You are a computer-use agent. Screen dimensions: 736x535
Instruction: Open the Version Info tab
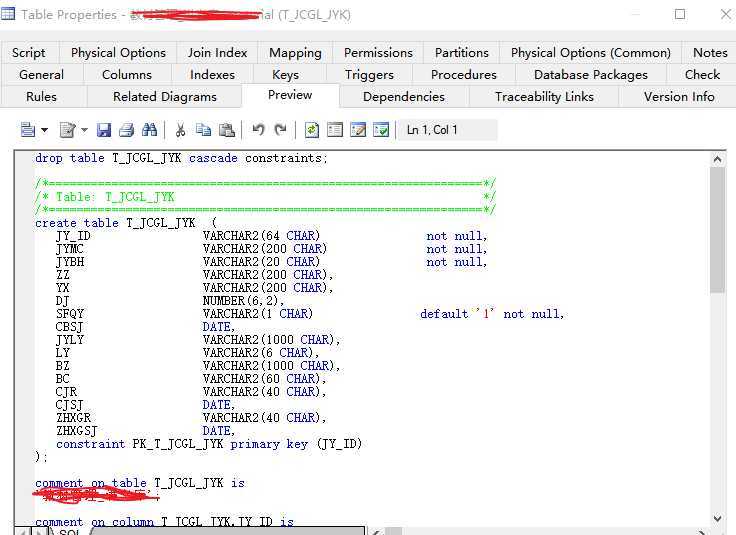679,97
